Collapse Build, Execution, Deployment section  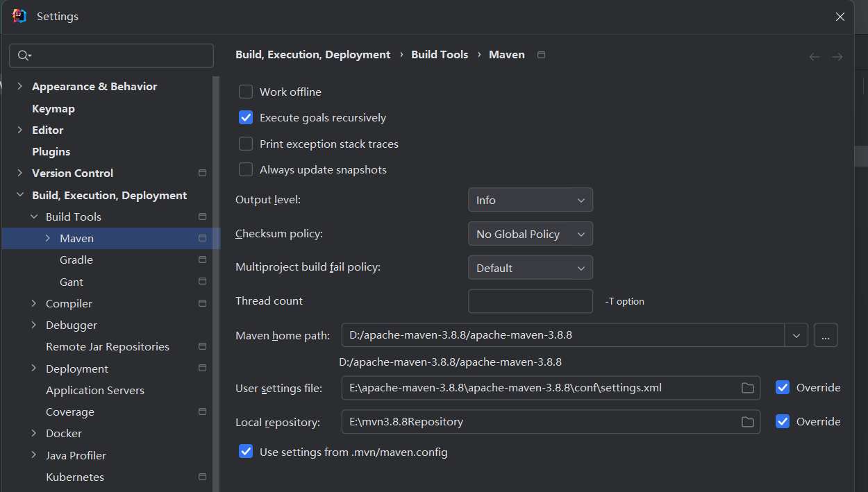tap(19, 196)
